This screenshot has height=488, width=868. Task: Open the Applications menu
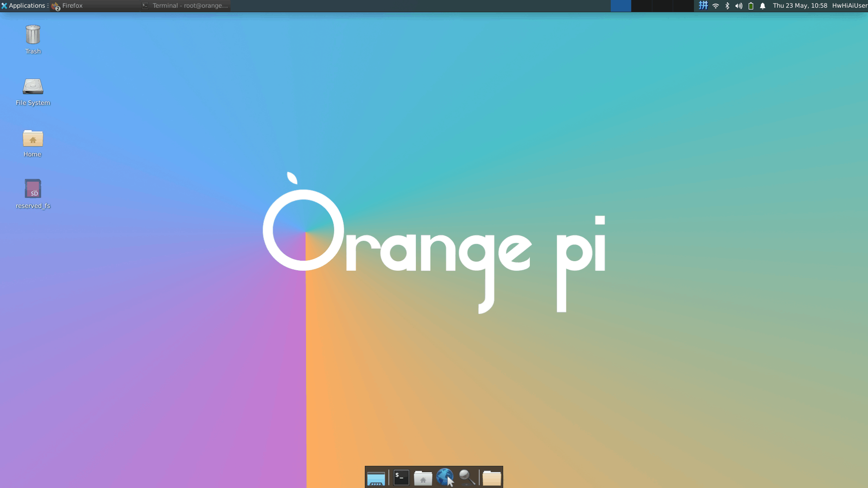[24, 6]
